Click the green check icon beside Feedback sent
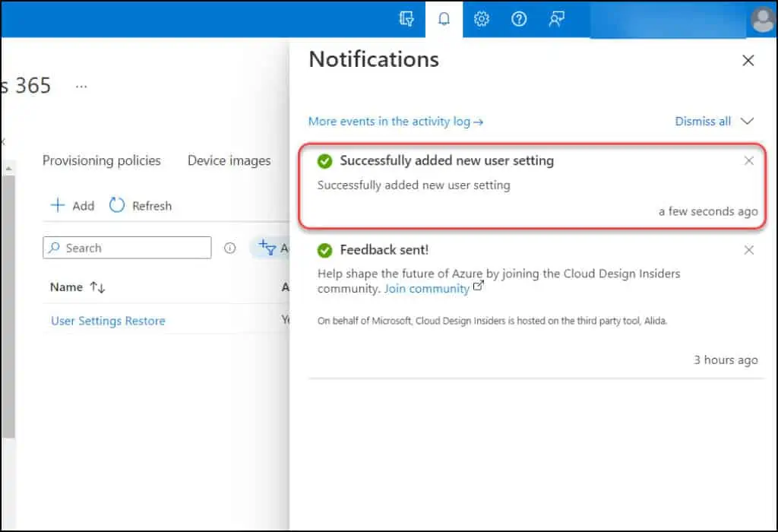 tap(324, 251)
